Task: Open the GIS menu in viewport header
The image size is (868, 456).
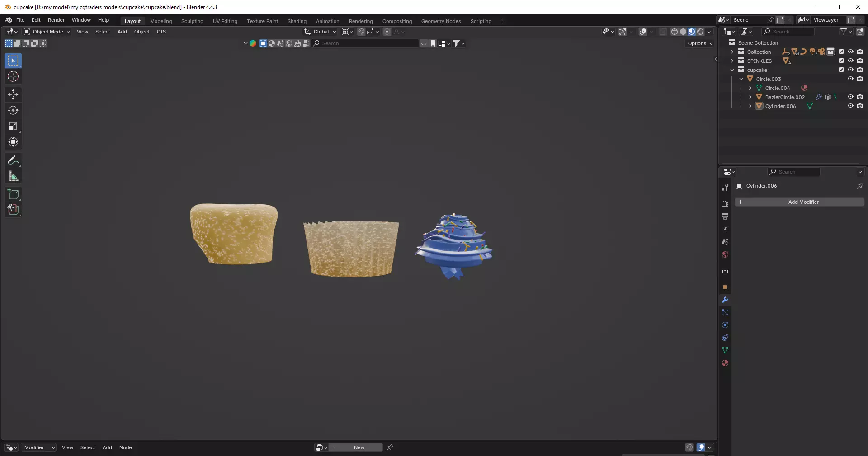Action: tap(161, 32)
